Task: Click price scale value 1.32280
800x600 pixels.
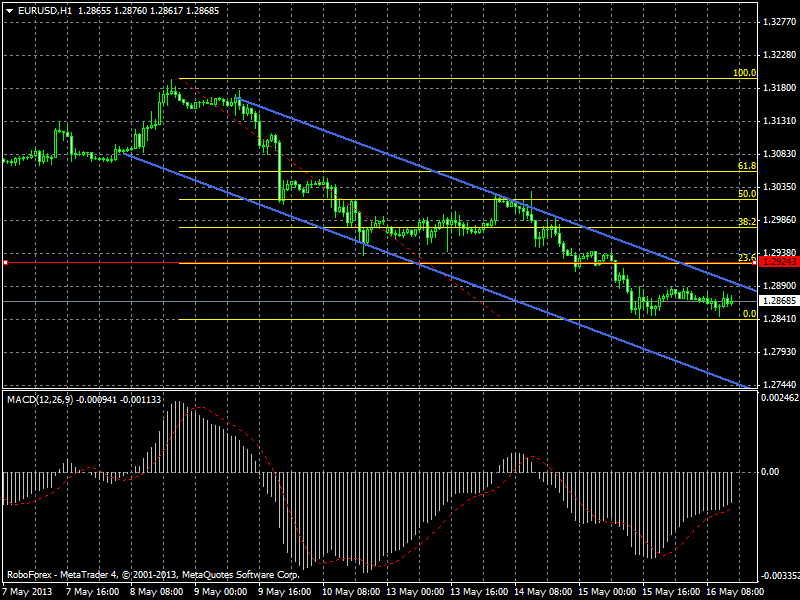Action: [x=780, y=55]
